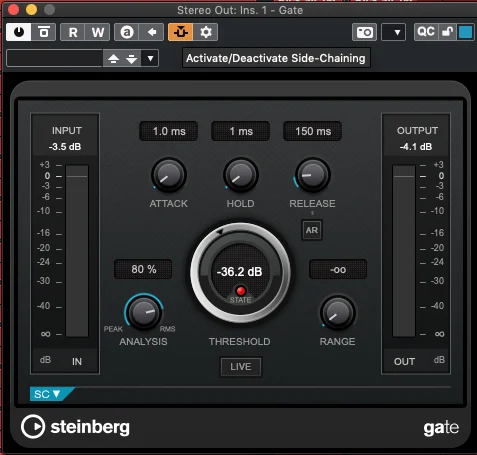Click the Steinberg logo
Screen dimensions: 477x455
click(75, 427)
